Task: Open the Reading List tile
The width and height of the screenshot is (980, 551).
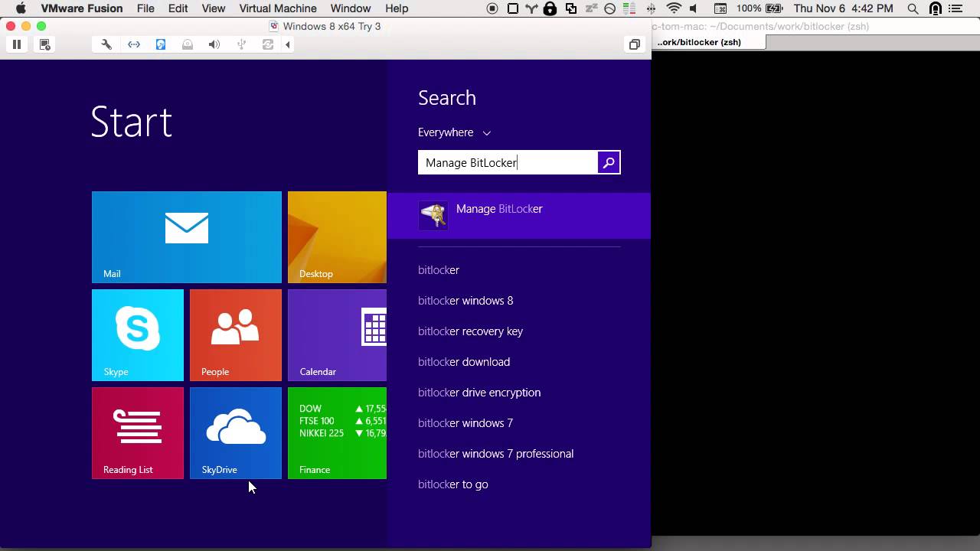Action: (x=138, y=433)
